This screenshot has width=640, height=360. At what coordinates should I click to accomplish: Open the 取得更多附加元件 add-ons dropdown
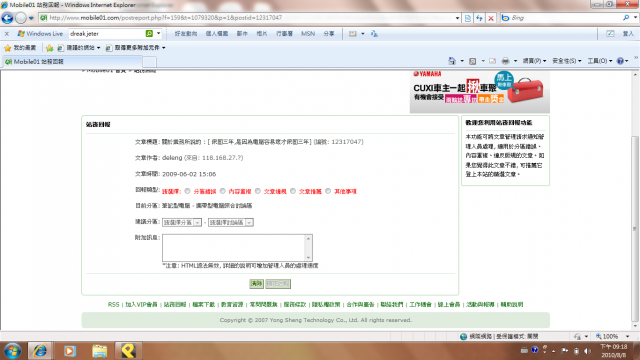point(136,48)
